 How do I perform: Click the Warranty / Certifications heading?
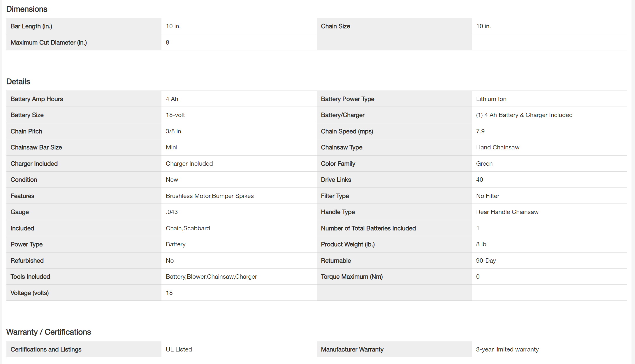coord(49,332)
